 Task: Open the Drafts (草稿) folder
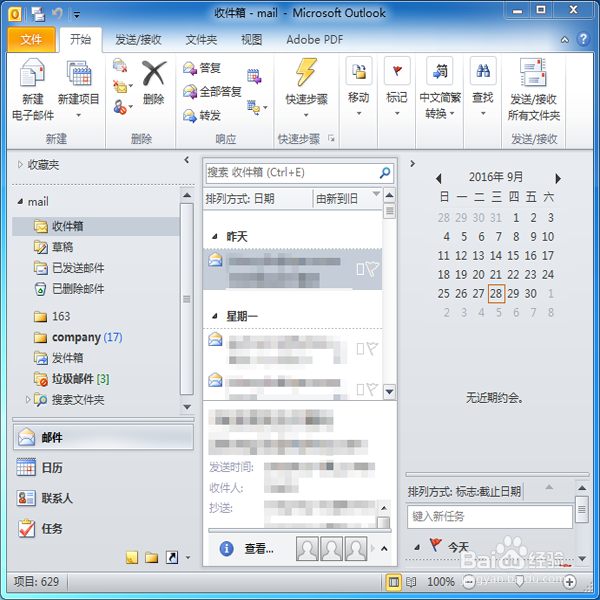click(x=54, y=247)
